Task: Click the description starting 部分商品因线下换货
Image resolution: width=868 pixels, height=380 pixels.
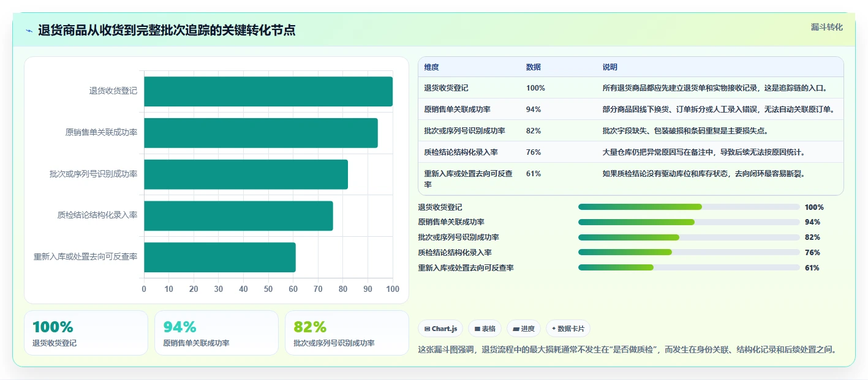Action: [x=719, y=110]
